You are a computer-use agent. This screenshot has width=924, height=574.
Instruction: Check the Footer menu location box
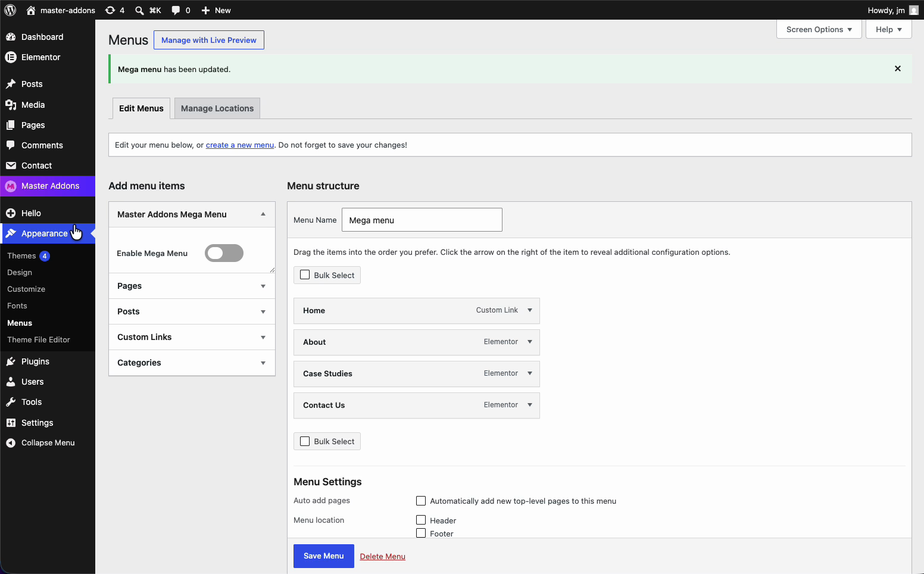(x=421, y=533)
